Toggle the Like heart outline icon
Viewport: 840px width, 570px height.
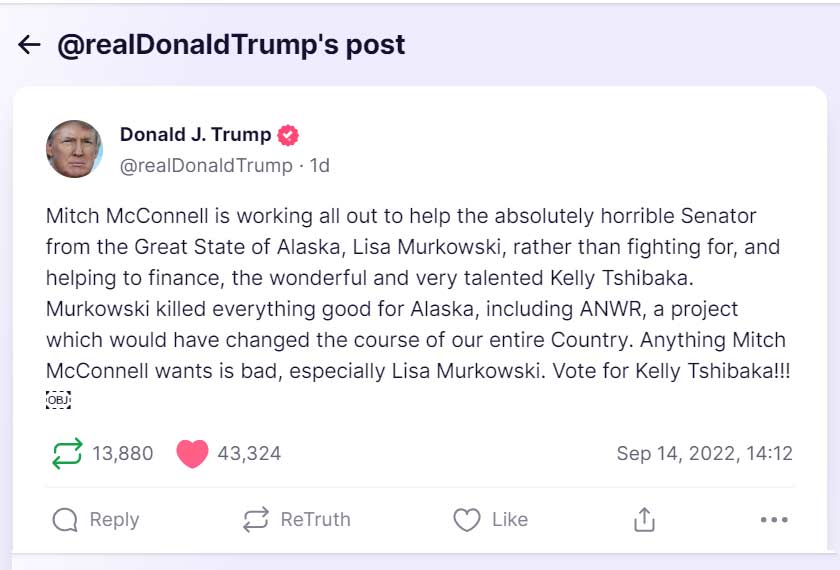click(466, 519)
